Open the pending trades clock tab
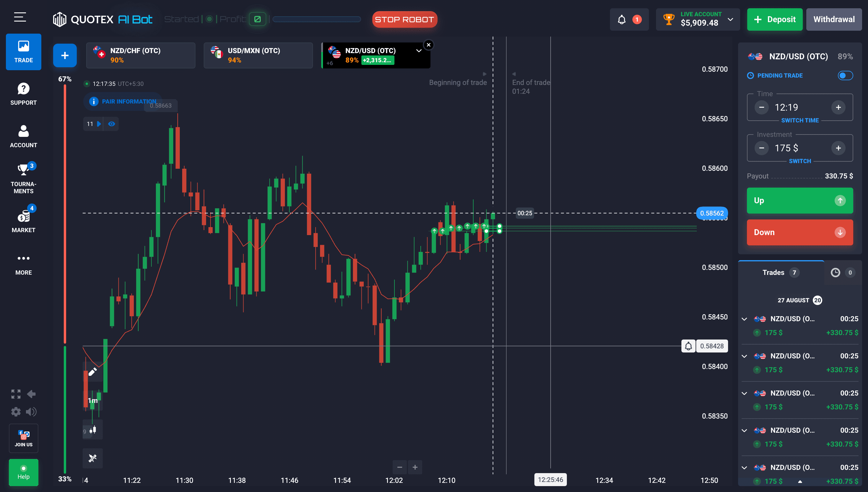868x492 pixels. (x=843, y=272)
